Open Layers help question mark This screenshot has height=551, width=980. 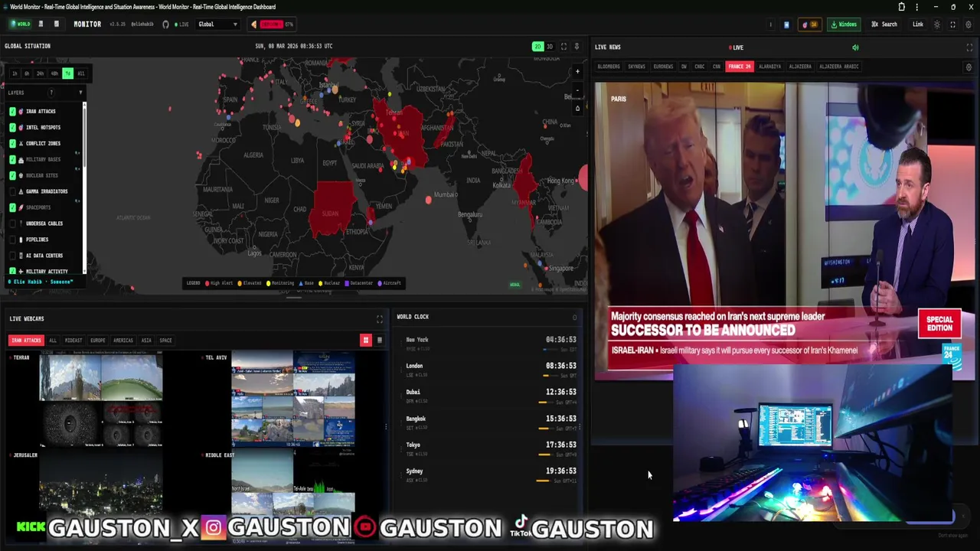pyautogui.click(x=51, y=93)
